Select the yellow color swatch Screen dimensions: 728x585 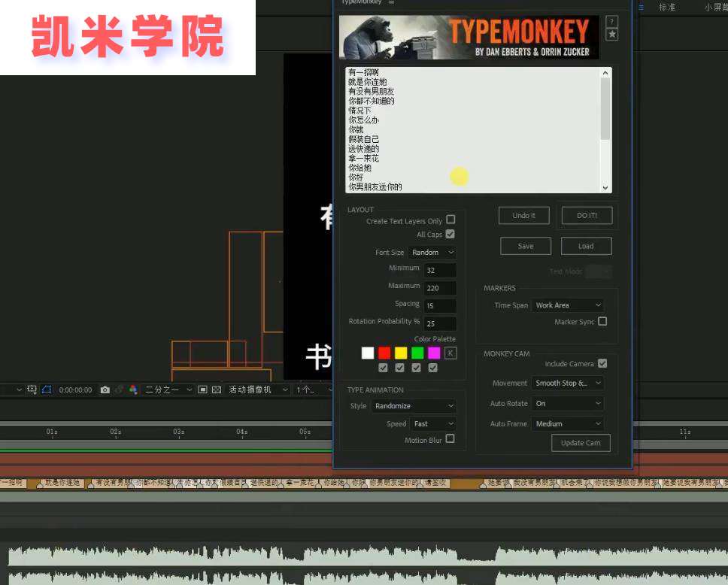tap(401, 353)
